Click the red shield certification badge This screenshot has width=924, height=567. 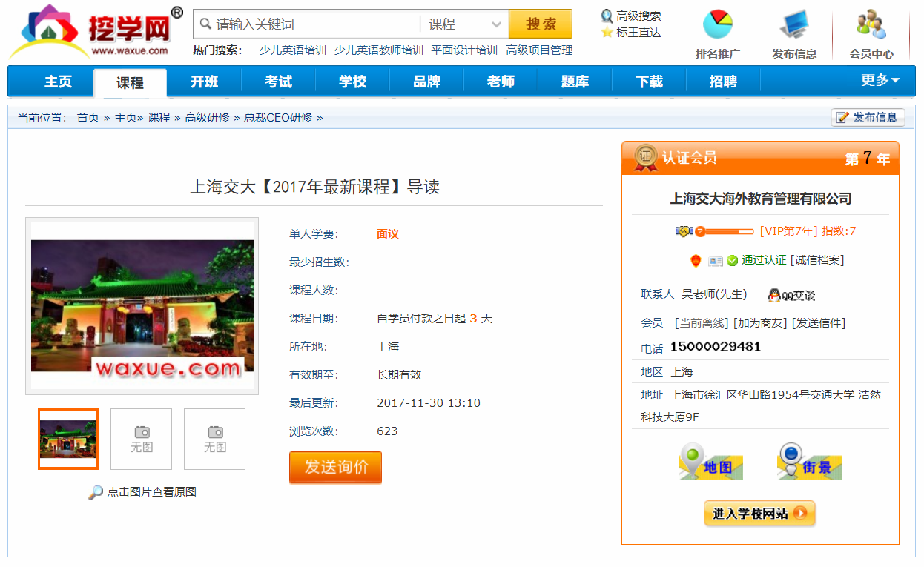pyautogui.click(x=695, y=260)
